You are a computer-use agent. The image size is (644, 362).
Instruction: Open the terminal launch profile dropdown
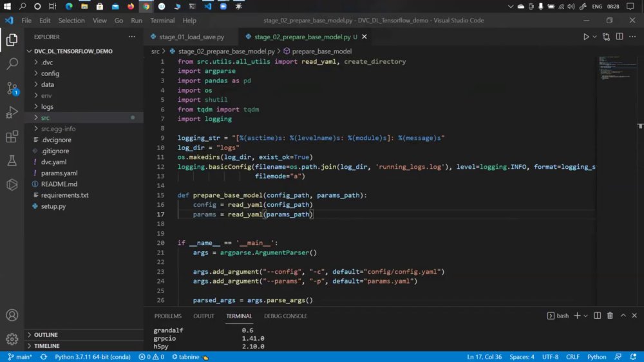(x=585, y=316)
